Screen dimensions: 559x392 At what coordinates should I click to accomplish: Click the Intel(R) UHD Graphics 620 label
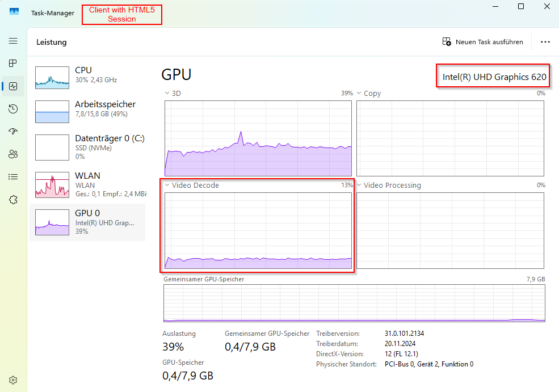point(494,77)
